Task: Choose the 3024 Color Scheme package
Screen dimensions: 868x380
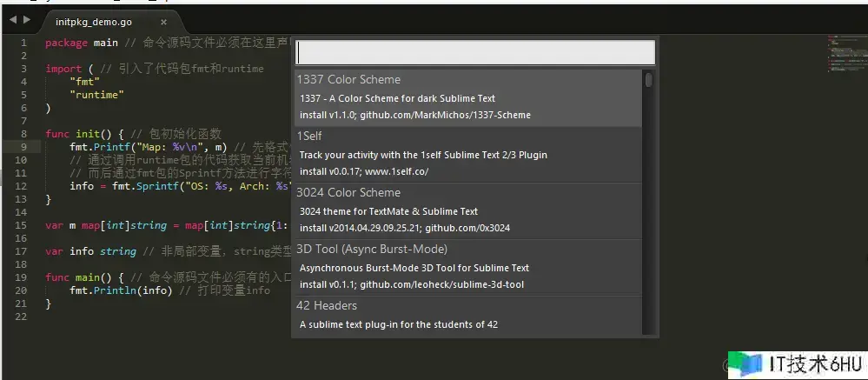Action: [469, 210]
